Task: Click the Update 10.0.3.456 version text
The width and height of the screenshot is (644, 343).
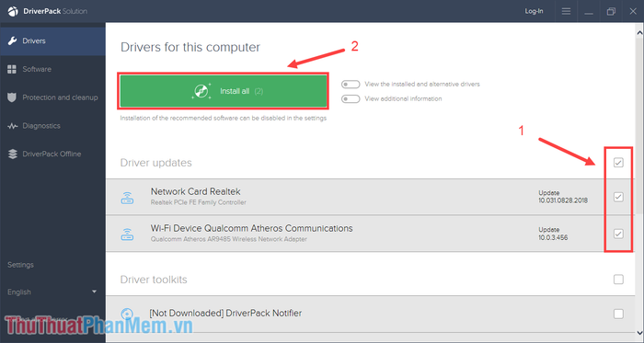Action: click(553, 234)
